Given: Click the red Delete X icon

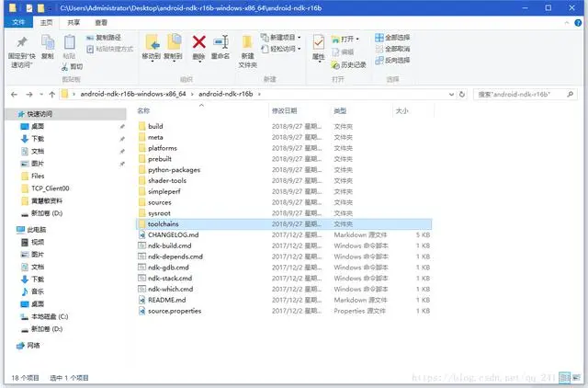Looking at the screenshot, I should [198, 42].
